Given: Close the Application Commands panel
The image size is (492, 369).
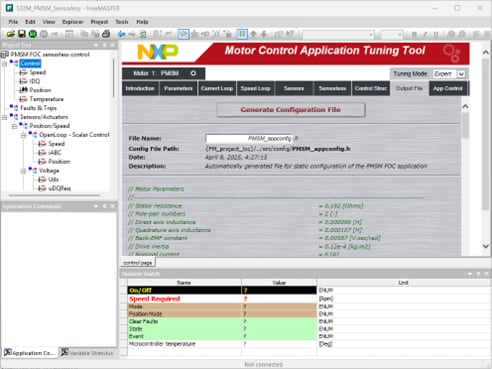Looking at the screenshot, I should [112, 206].
